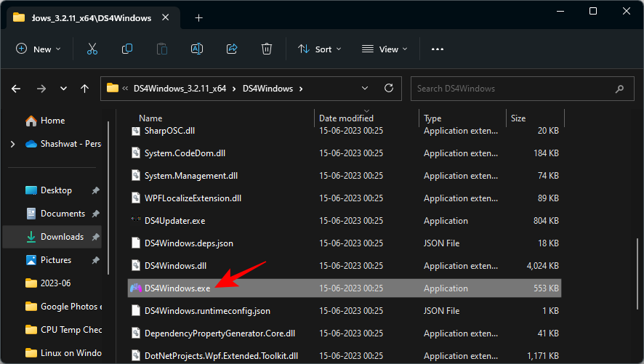Click the 4,024 KB size cell
This screenshot has height=364, width=644.
pyautogui.click(x=542, y=265)
